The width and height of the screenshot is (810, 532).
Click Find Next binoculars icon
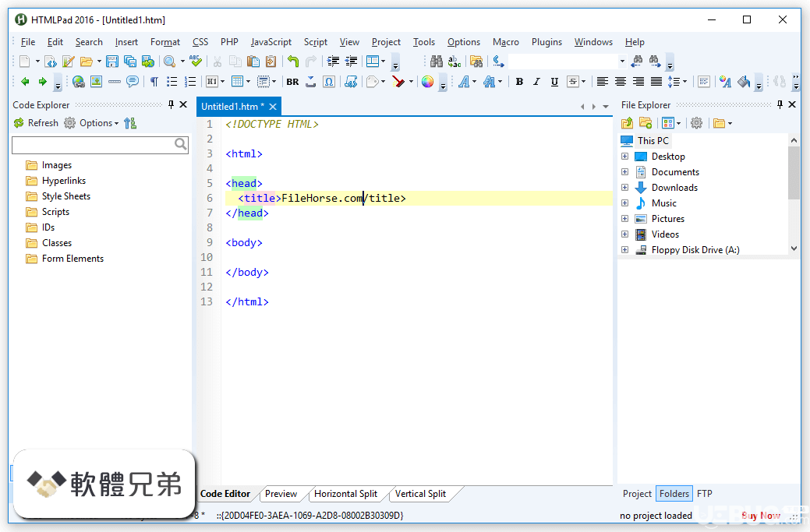pos(655,62)
